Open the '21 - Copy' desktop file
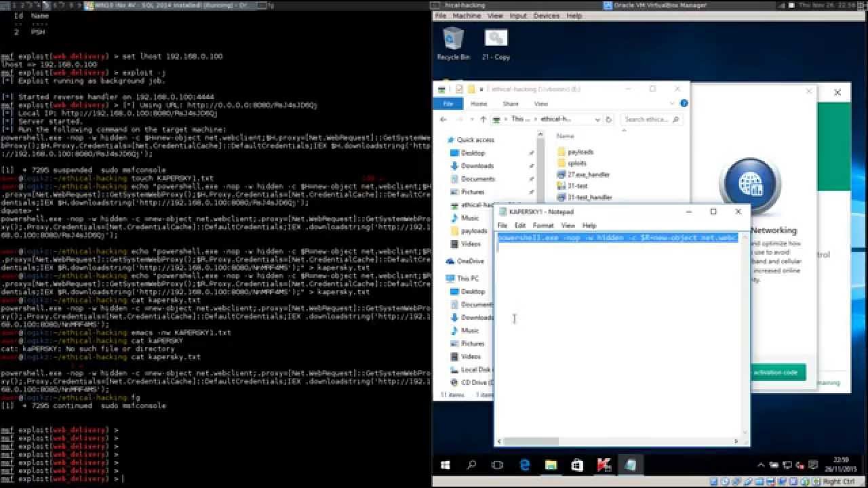This screenshot has width=868, height=488. tap(496, 43)
